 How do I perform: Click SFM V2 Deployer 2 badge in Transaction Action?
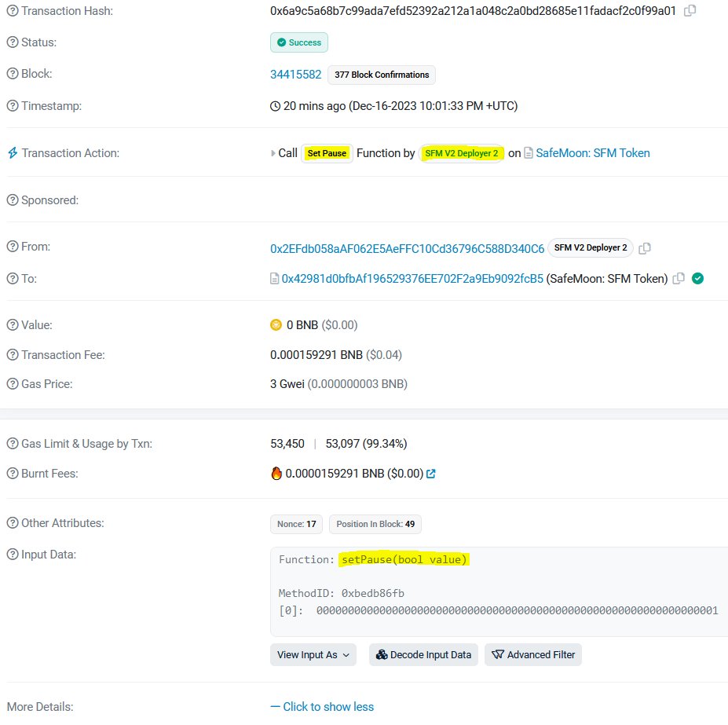coord(462,153)
